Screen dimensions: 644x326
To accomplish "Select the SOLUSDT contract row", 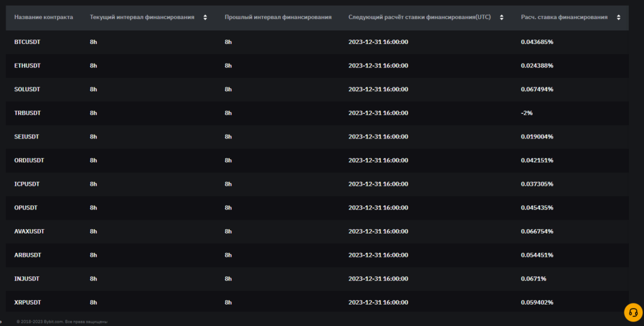I will (27, 89).
